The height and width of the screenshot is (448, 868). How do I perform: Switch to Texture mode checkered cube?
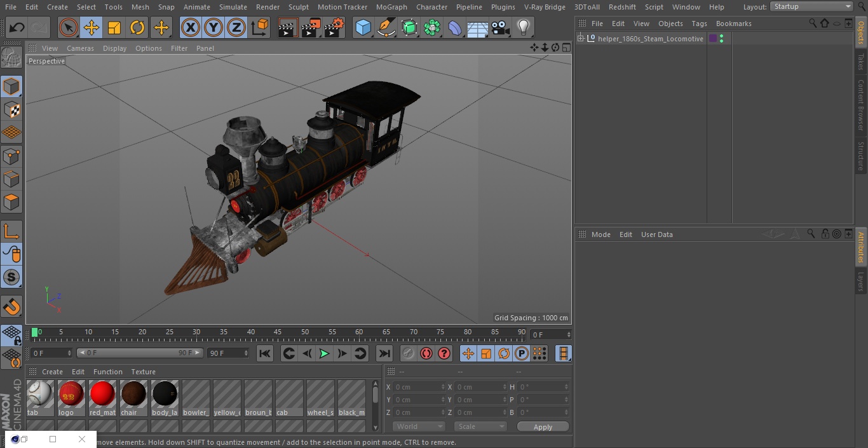point(11,109)
